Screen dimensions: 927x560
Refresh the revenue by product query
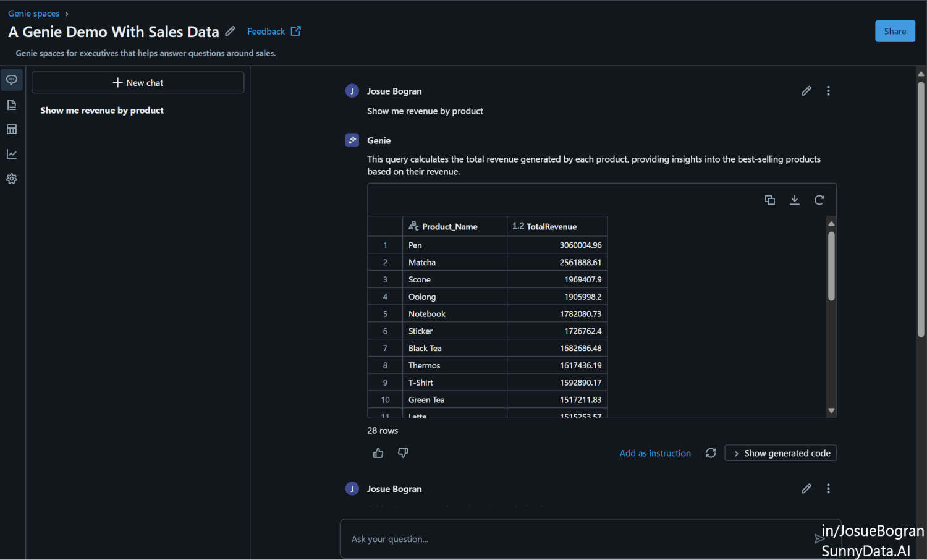click(x=819, y=200)
